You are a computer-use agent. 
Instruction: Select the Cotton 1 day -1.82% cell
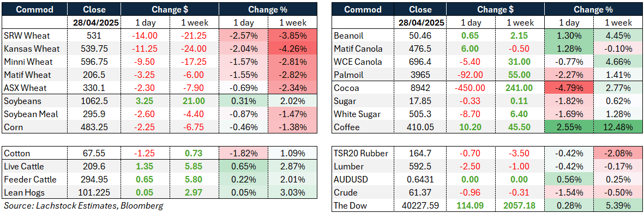(x=243, y=154)
